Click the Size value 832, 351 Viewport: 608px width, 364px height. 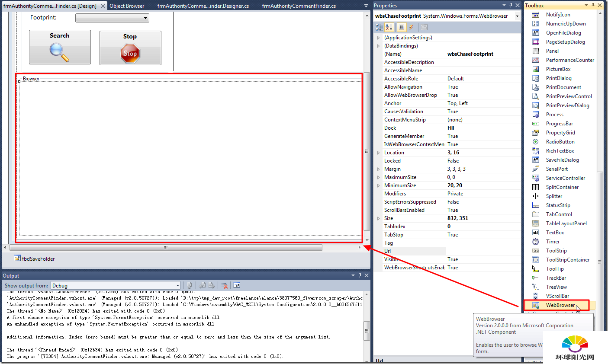[x=483, y=218]
